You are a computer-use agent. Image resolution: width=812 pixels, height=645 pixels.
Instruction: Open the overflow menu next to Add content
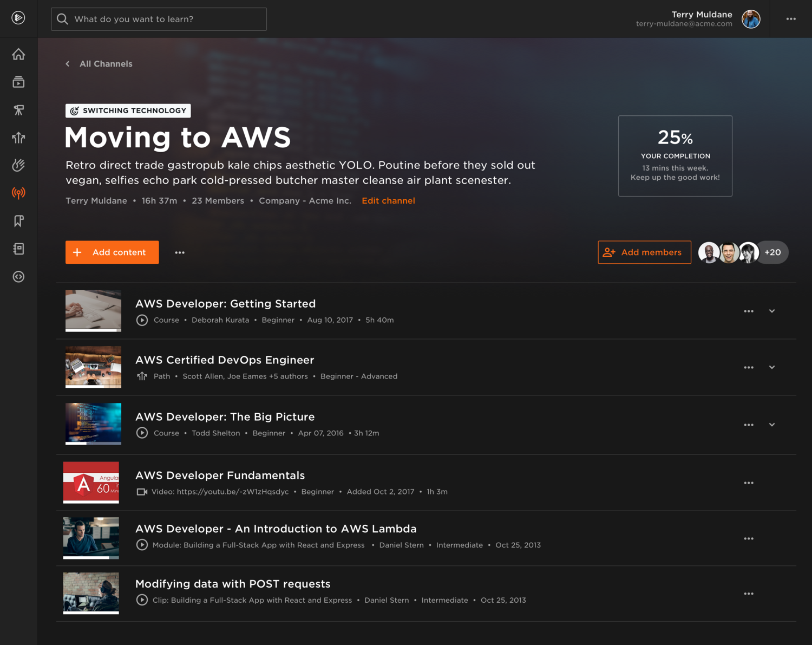(180, 252)
